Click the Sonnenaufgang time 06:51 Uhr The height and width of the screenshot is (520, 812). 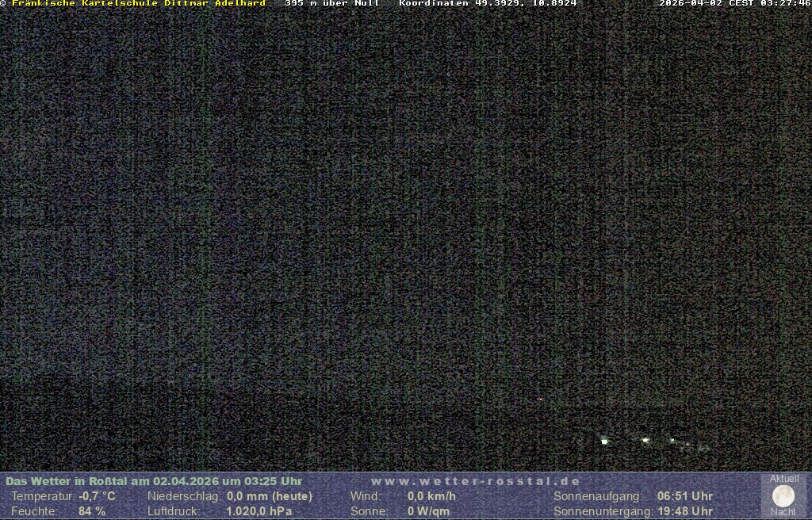pos(684,496)
